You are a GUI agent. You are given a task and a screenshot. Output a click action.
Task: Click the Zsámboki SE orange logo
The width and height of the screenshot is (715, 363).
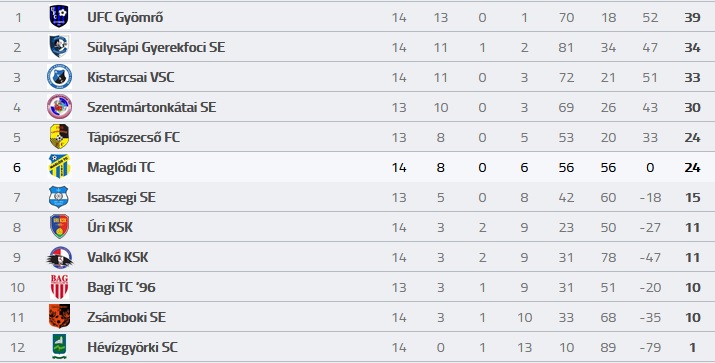[x=59, y=316]
